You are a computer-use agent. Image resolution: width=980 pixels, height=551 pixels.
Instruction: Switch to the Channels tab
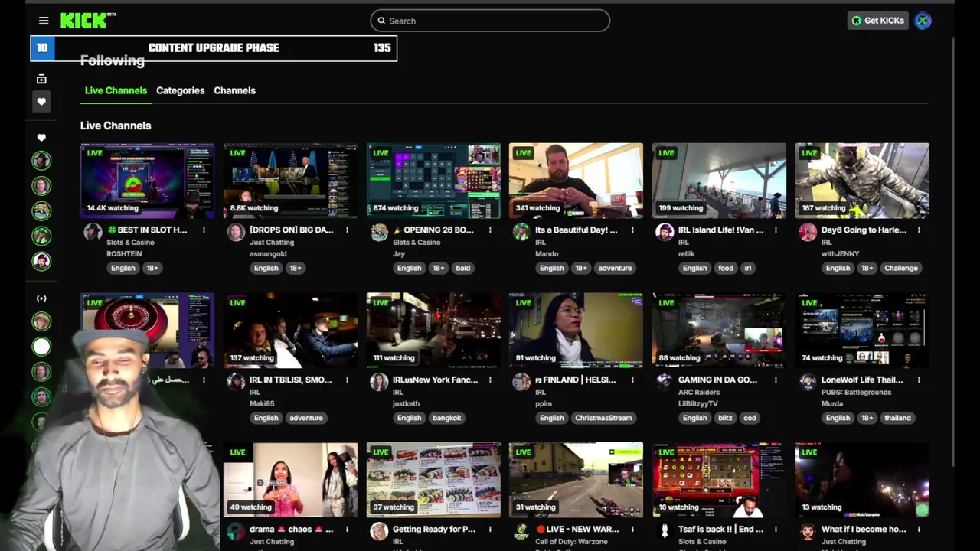[x=234, y=90]
